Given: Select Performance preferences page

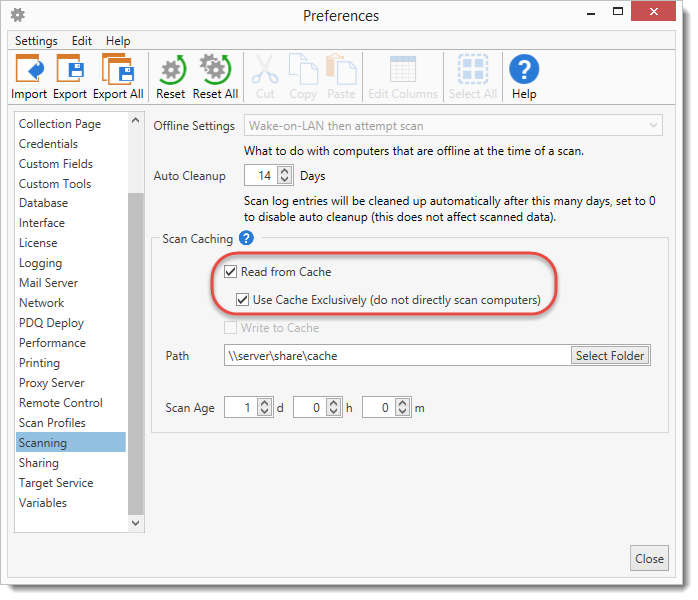Looking at the screenshot, I should point(53,343).
